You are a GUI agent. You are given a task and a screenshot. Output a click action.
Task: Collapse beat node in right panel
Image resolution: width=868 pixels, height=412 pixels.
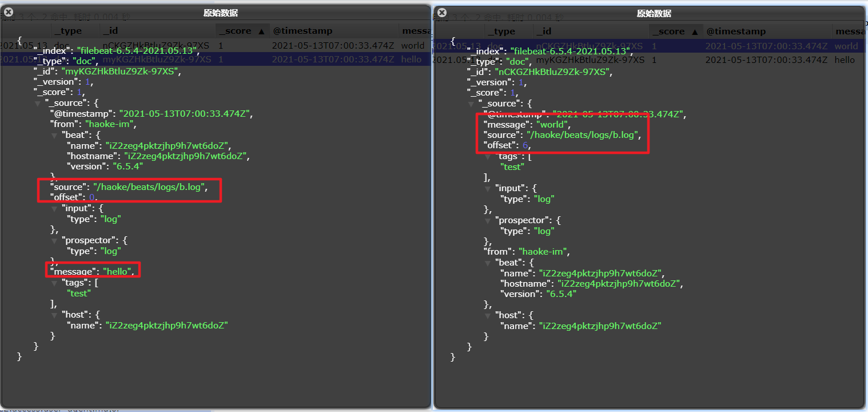tap(488, 263)
